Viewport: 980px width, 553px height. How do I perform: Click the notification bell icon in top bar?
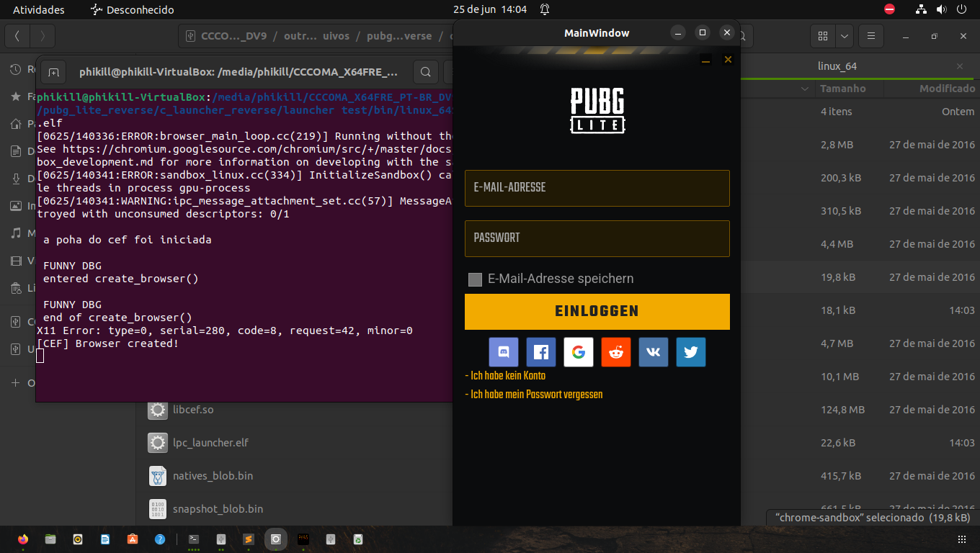[545, 10]
